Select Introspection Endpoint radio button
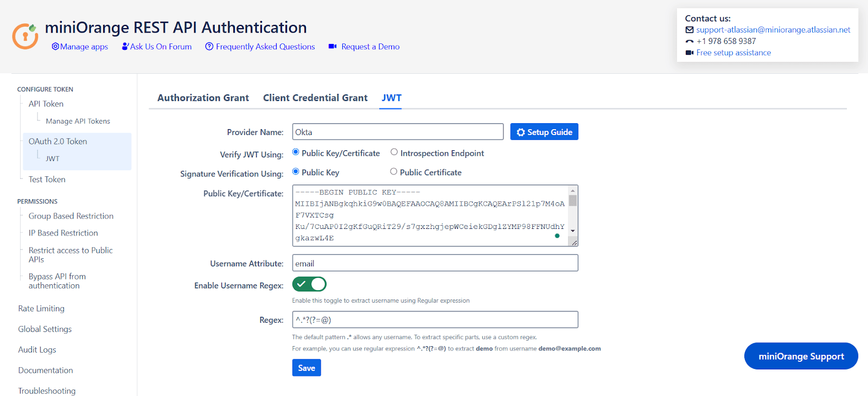This screenshot has height=396, width=868. [394, 152]
